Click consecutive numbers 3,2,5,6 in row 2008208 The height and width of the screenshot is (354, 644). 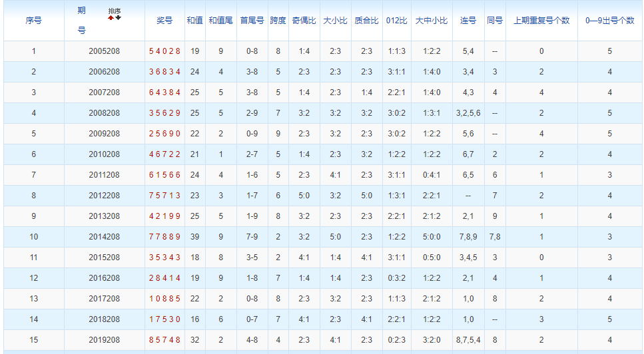click(x=468, y=113)
